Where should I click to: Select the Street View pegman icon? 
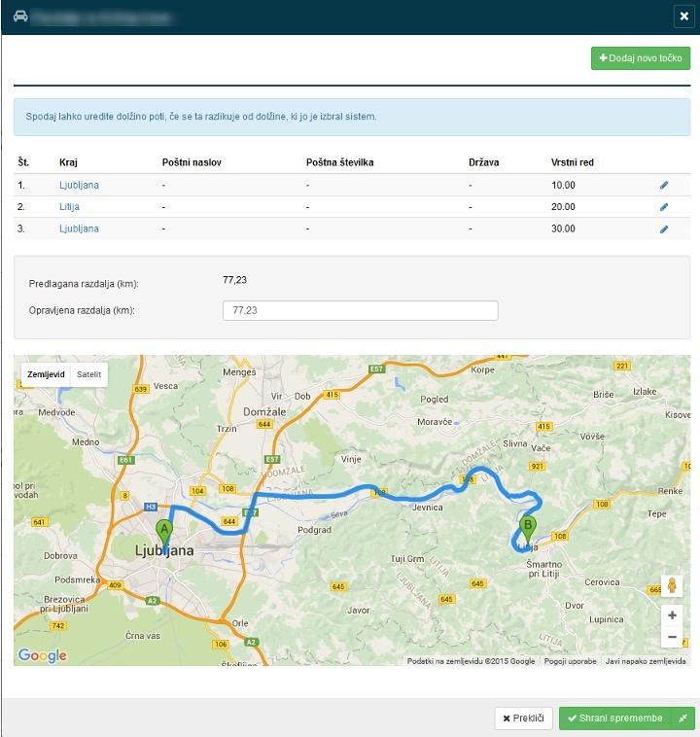pyautogui.click(x=672, y=585)
